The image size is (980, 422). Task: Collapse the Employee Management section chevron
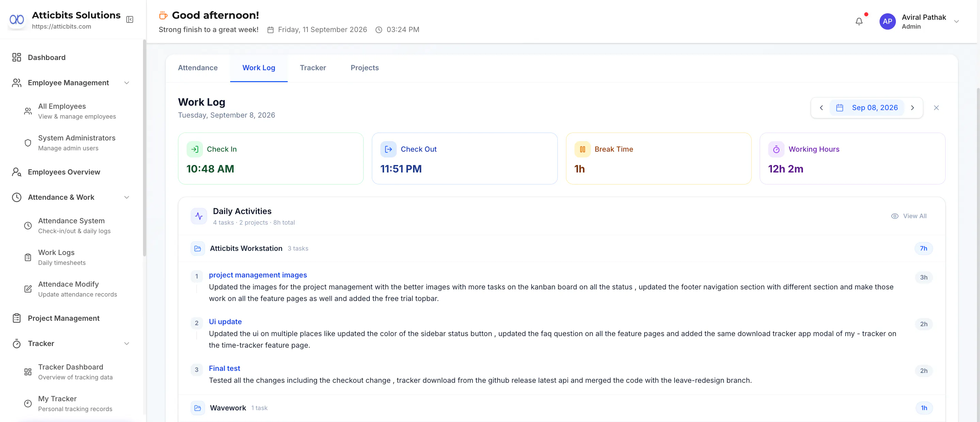(x=127, y=83)
